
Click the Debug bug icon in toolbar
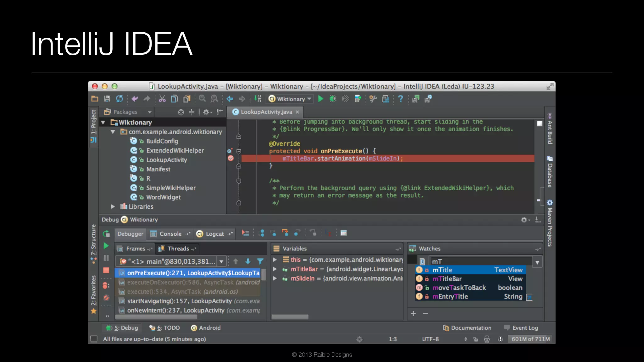click(333, 99)
